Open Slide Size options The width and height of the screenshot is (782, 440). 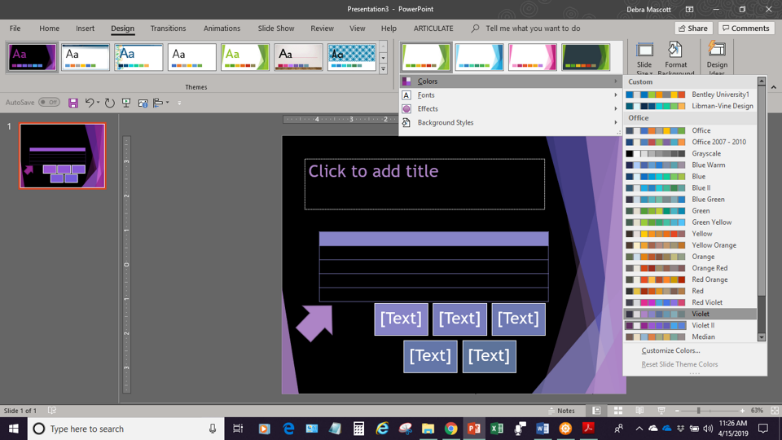644,57
